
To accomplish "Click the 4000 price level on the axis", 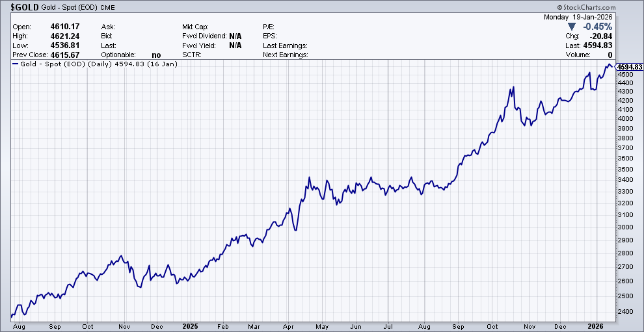I will (x=625, y=119).
